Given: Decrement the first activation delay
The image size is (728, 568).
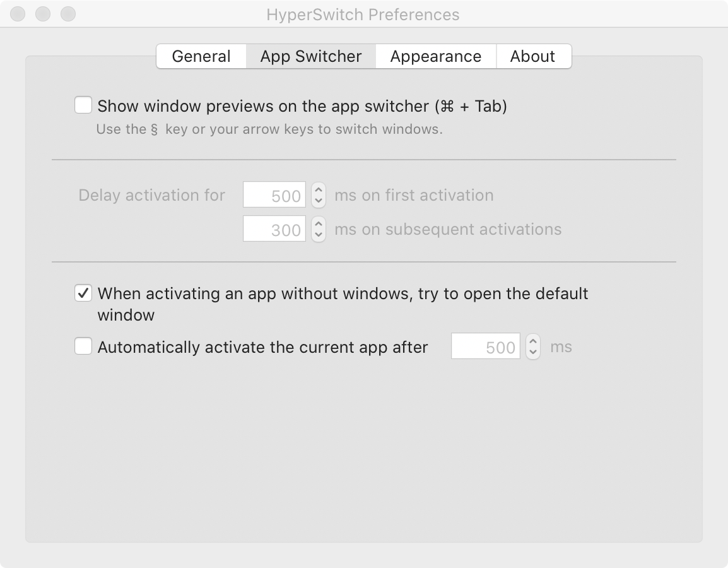Looking at the screenshot, I should pos(317,199).
